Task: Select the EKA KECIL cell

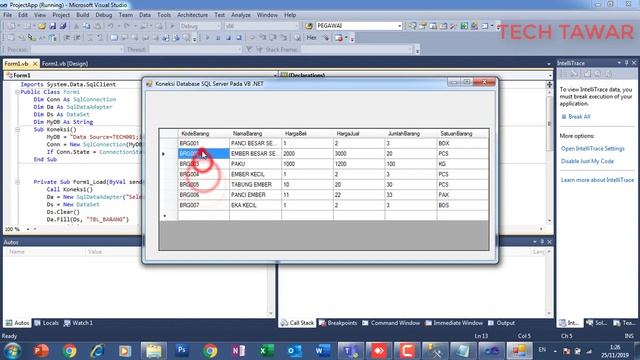Action: point(256,205)
